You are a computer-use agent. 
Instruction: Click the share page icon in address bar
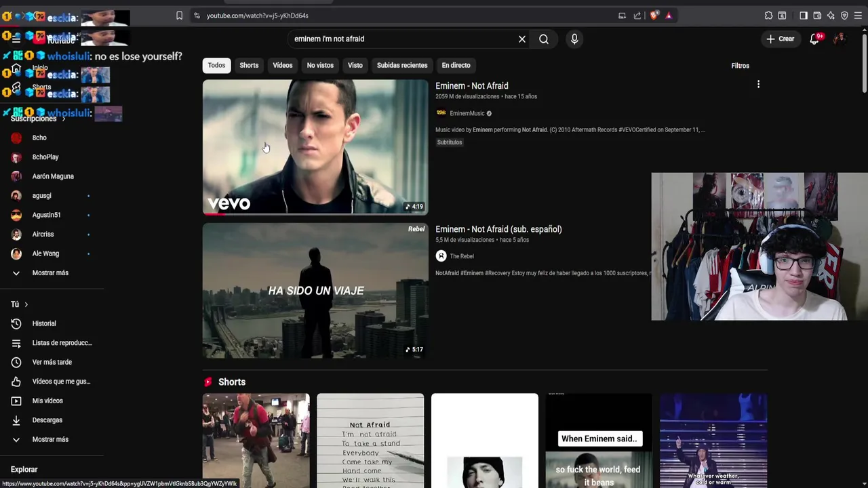pyautogui.click(x=637, y=16)
